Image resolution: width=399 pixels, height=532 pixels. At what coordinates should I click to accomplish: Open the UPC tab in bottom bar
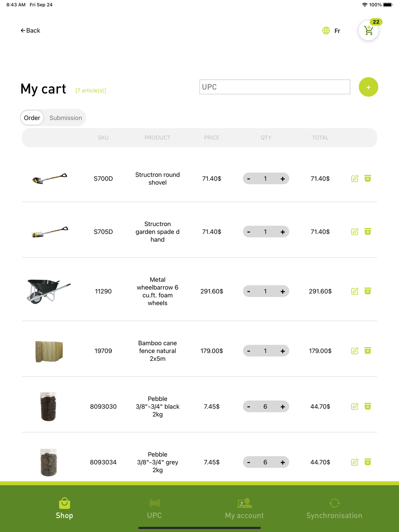point(154,508)
